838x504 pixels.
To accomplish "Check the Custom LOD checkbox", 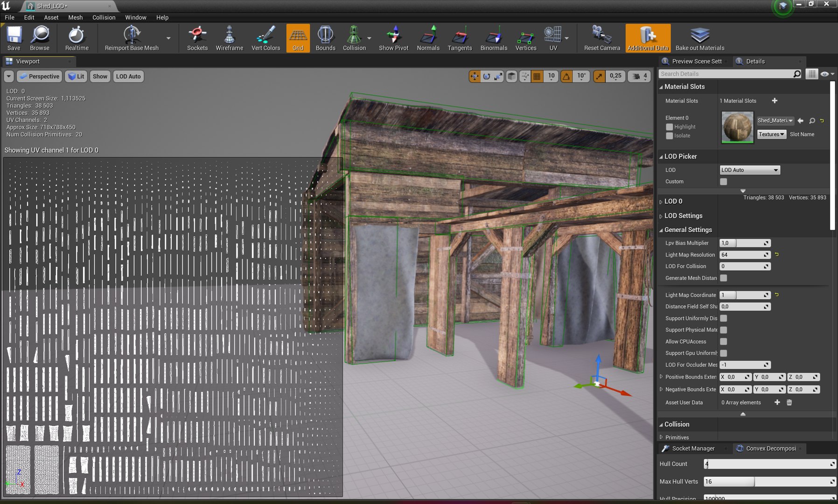I will click(723, 182).
